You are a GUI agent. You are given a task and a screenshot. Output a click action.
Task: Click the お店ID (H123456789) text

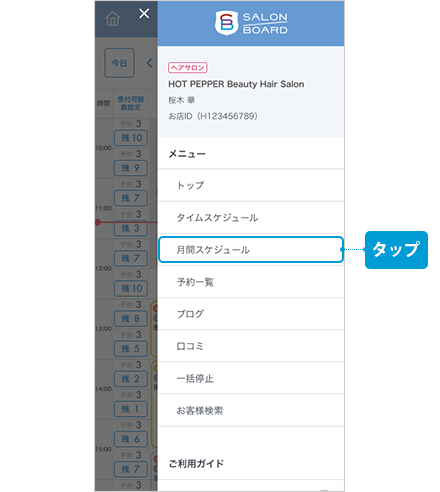point(213,116)
